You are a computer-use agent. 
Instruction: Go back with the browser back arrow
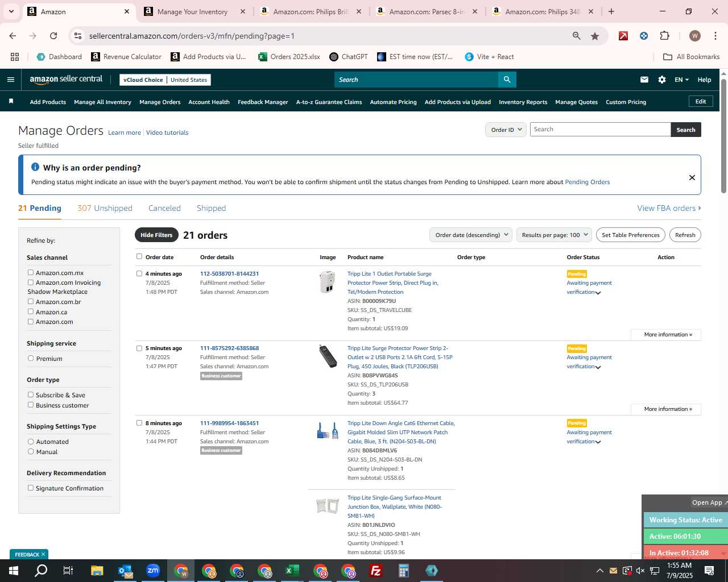13,36
